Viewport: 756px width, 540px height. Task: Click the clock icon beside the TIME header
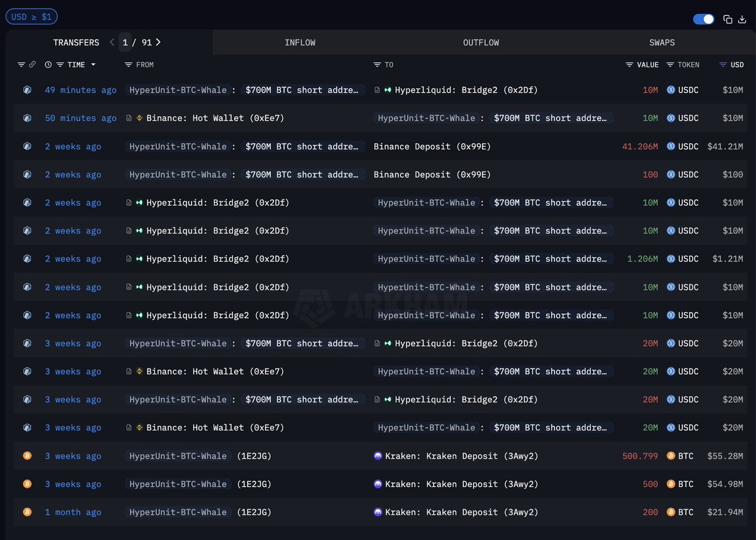(x=49, y=65)
